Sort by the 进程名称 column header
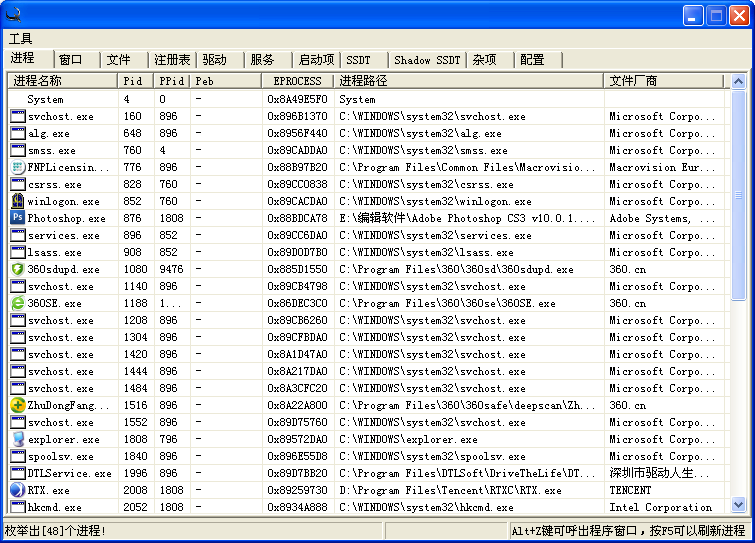755x543 pixels. click(x=63, y=81)
